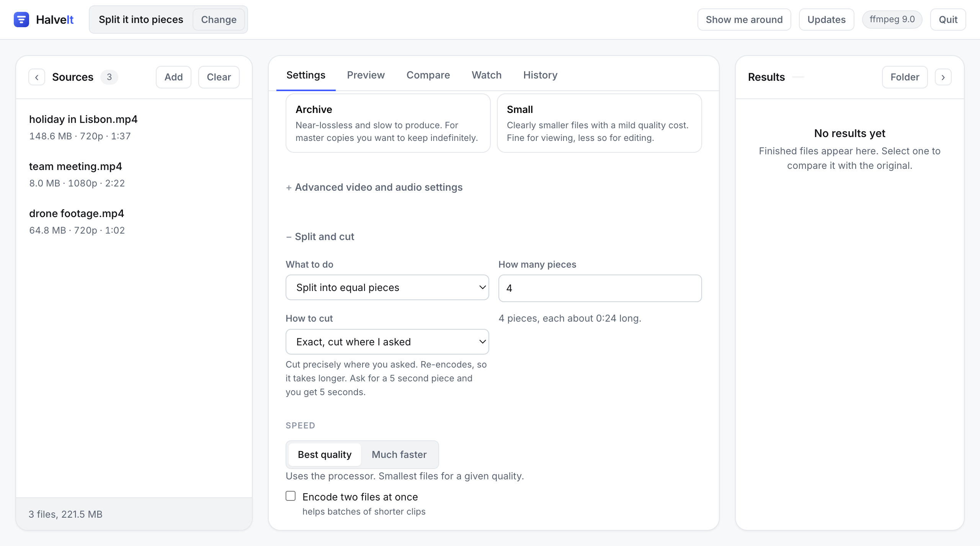
Task: Click the Split it into pieces mode label
Action: pos(141,20)
